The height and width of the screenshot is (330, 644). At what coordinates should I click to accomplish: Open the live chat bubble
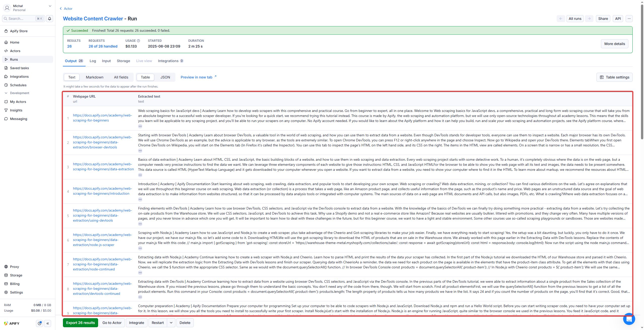click(629, 319)
